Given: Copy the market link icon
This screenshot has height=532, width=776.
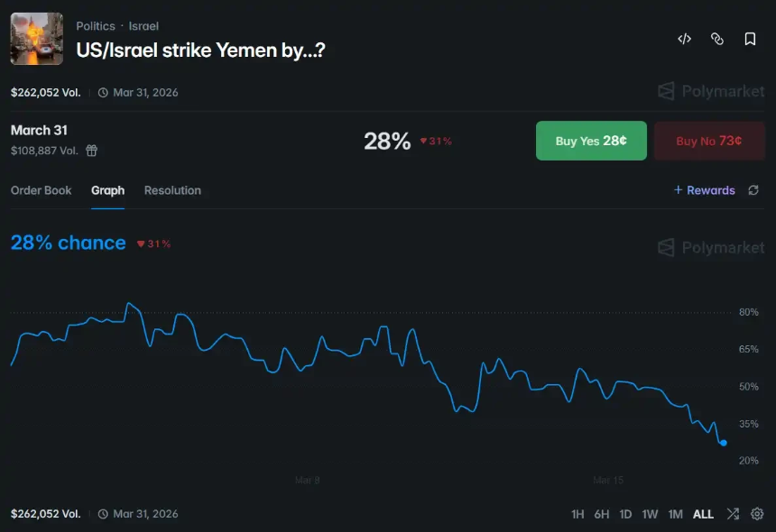Looking at the screenshot, I should pos(717,39).
